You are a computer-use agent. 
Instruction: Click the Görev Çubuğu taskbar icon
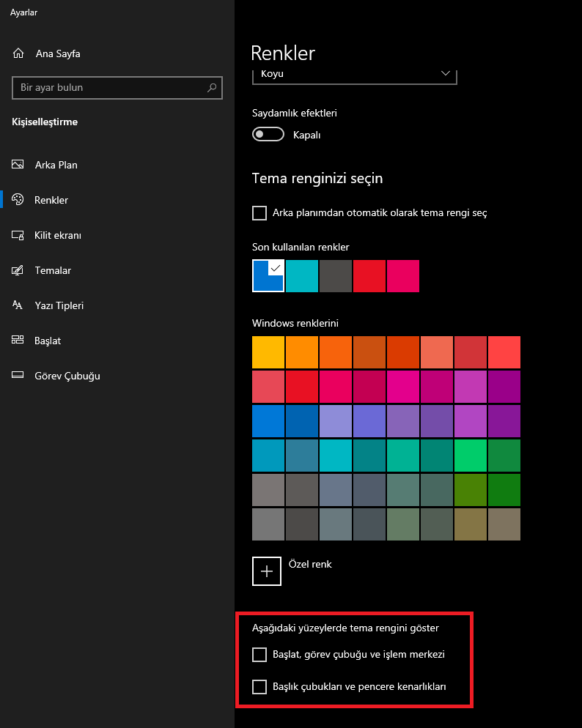point(18,376)
